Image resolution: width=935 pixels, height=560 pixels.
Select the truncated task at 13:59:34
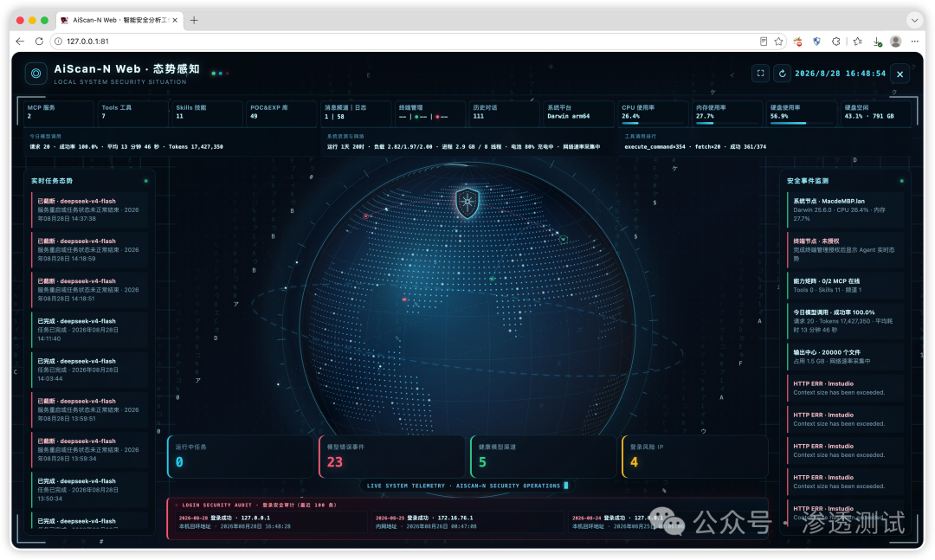(x=89, y=450)
